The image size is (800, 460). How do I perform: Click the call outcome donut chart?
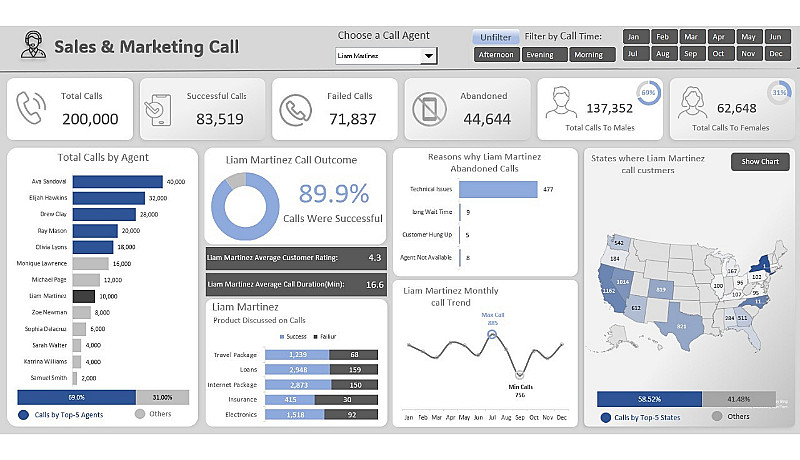pos(245,206)
